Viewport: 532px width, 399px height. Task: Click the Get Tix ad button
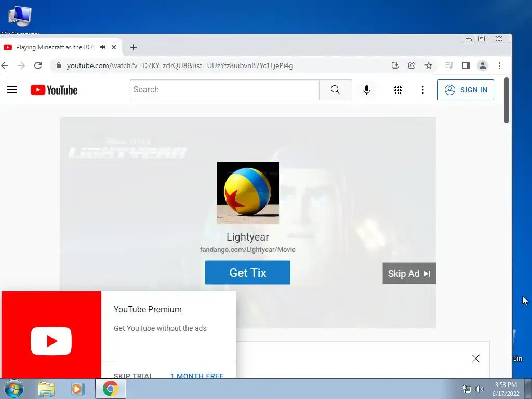coord(248,272)
